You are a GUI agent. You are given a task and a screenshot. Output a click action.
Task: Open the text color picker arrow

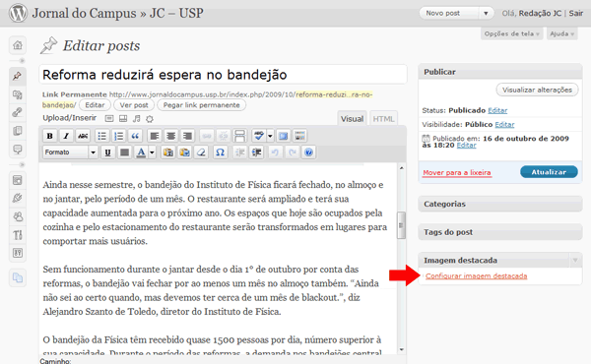tap(152, 152)
